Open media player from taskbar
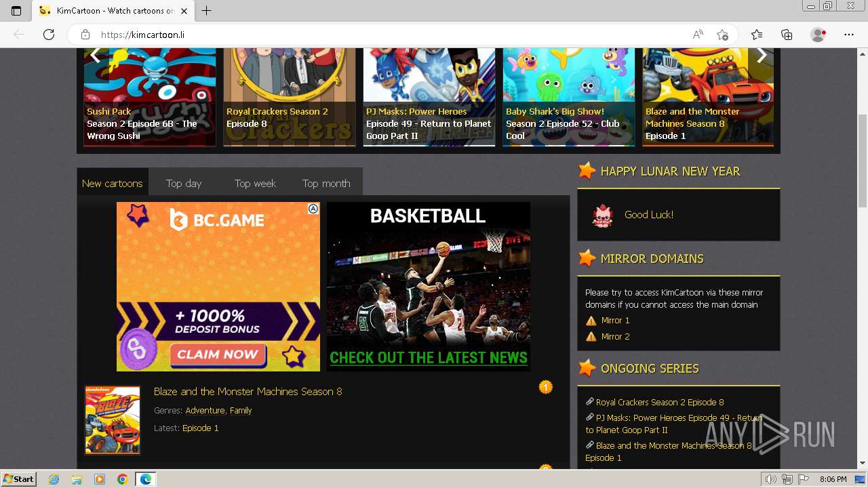The image size is (868, 488). [100, 479]
